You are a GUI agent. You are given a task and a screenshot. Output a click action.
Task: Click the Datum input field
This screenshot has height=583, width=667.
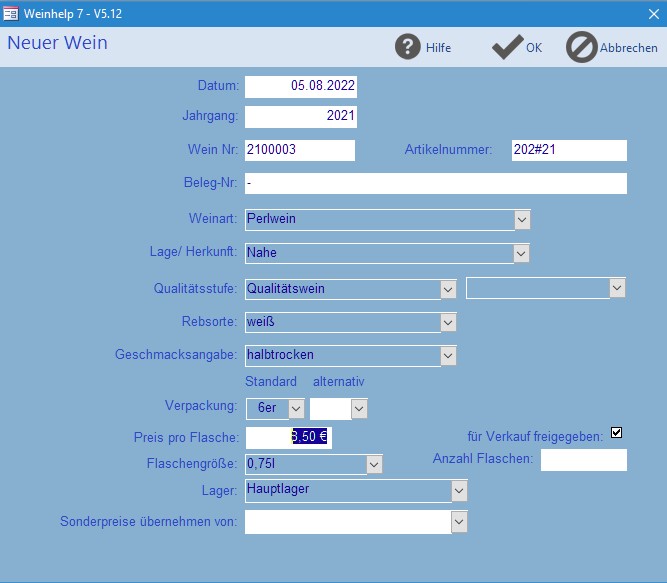[300, 87]
